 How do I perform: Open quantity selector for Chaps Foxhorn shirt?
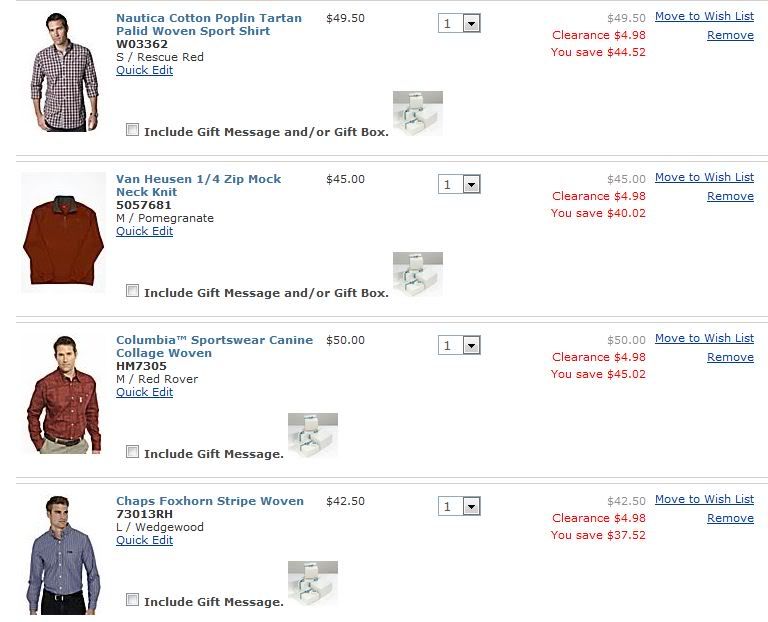pos(459,506)
